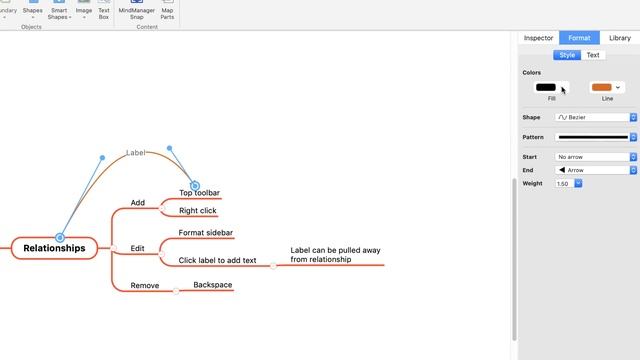
Task: Open the Shape Bezier dropdown
Action: (x=596, y=117)
